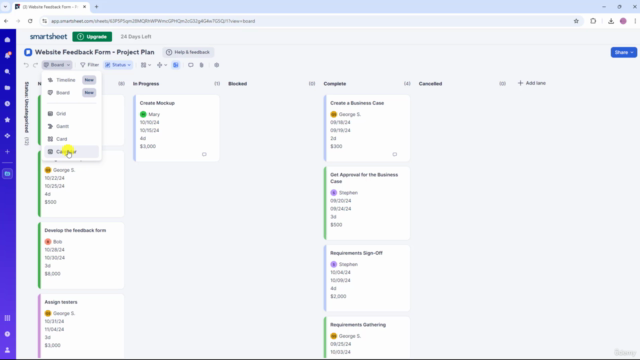640x360 pixels.
Task: Select Card view from dropdown menu
Action: click(71, 139)
